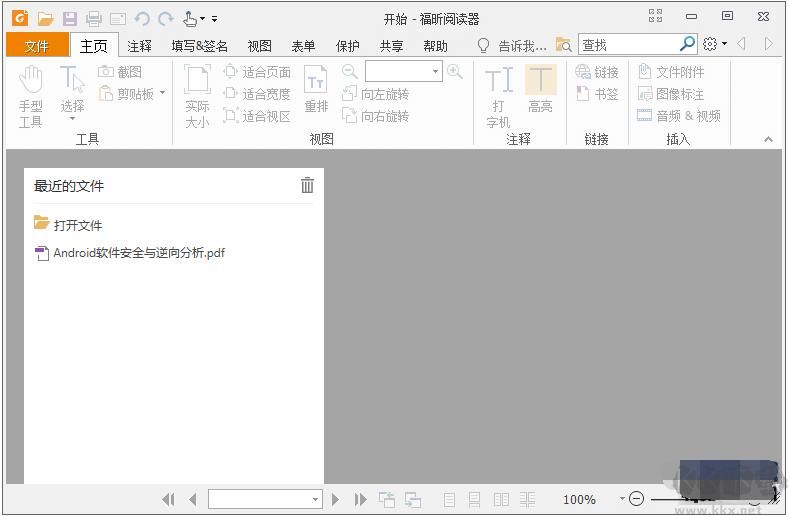This screenshot has width=789, height=517.
Task: Select the 高亮 highlight tool
Action: tap(540, 89)
